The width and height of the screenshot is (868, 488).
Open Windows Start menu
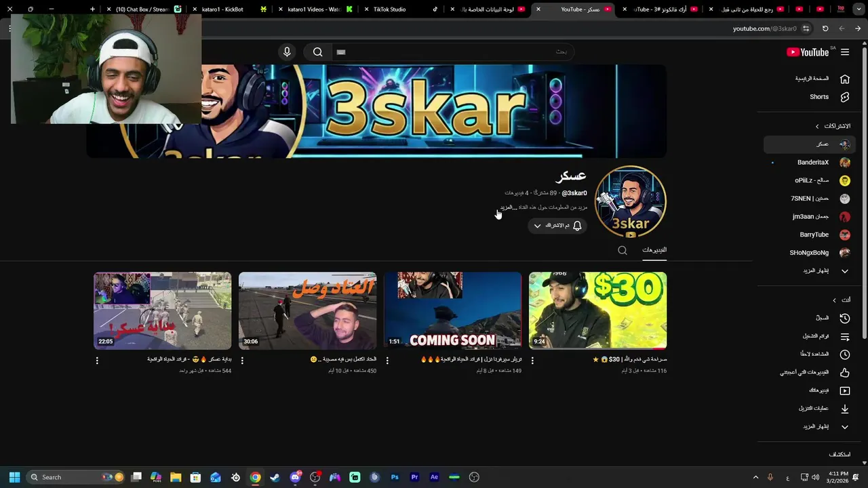click(14, 477)
